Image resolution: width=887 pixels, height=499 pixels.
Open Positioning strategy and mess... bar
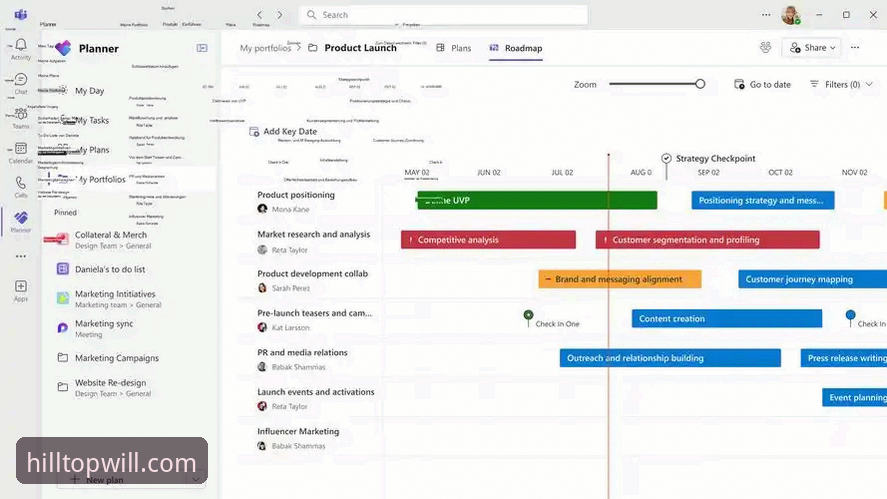[763, 200]
